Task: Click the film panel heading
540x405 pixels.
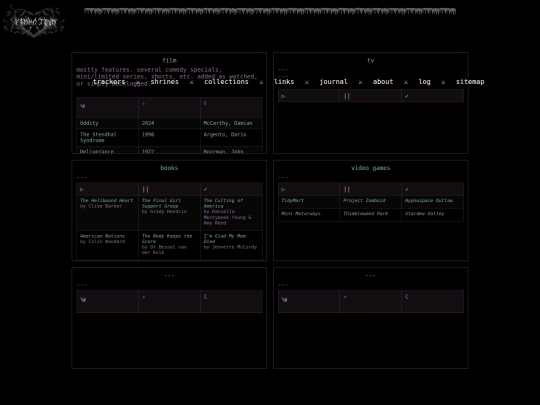Action: 169,60
